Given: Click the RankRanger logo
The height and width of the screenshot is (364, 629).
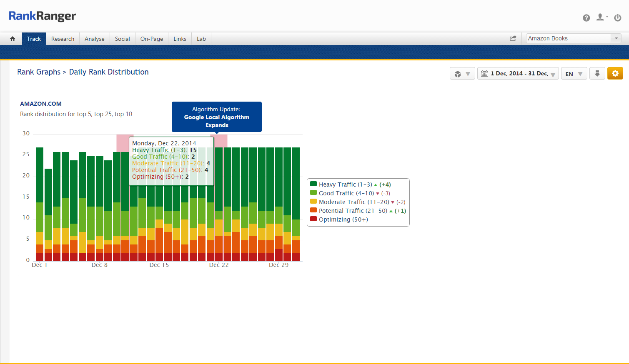Looking at the screenshot, I should [43, 16].
